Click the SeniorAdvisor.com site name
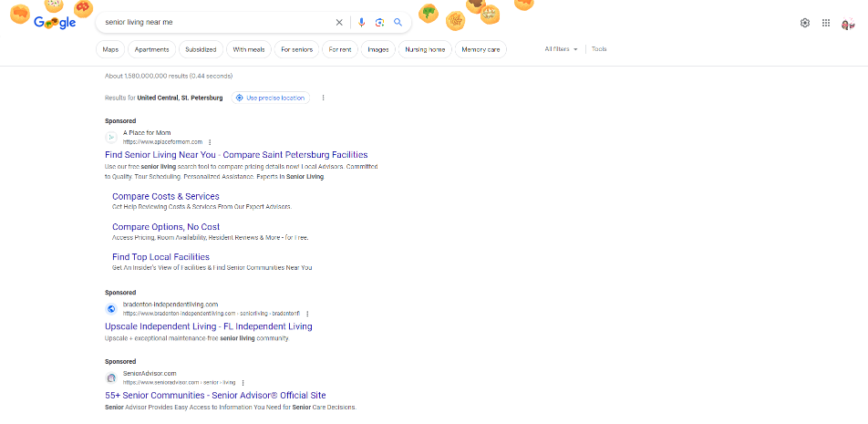The width and height of the screenshot is (868, 424). tap(150, 374)
